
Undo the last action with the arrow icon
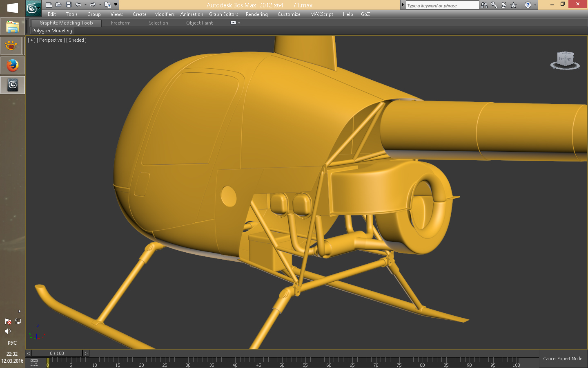78,5
